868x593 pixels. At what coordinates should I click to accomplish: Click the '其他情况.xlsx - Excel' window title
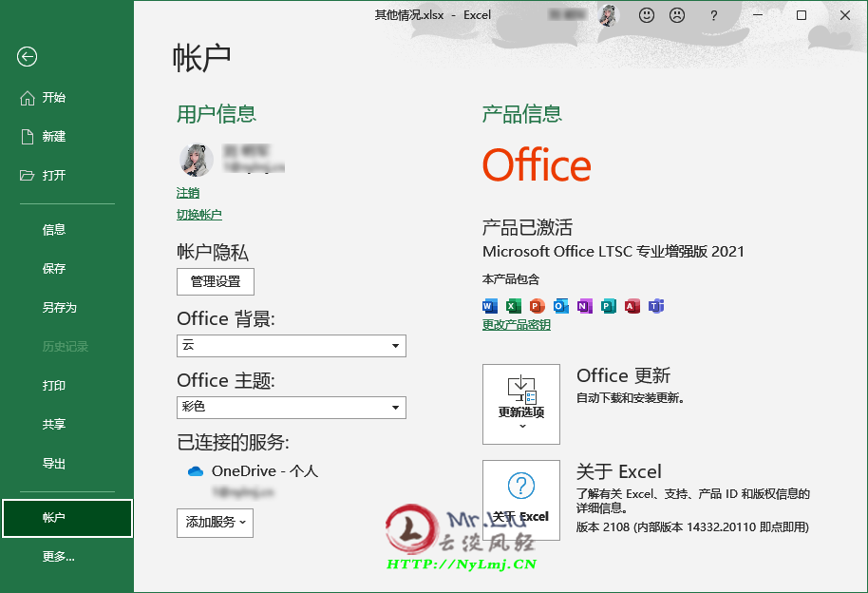[x=432, y=15]
